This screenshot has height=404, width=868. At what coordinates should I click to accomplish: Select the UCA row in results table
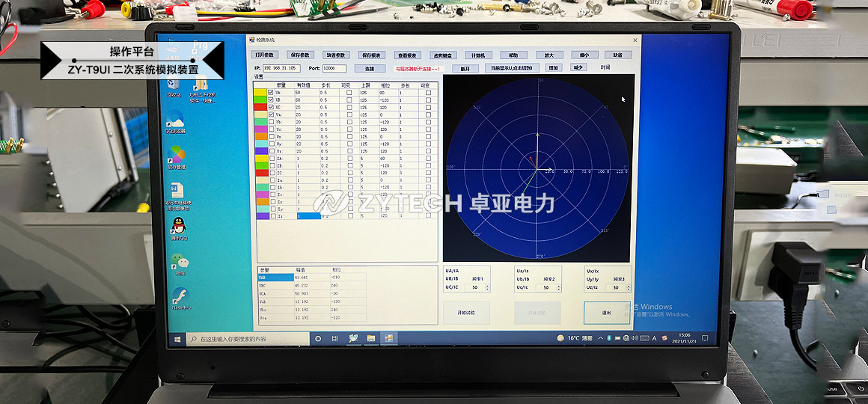point(312,293)
